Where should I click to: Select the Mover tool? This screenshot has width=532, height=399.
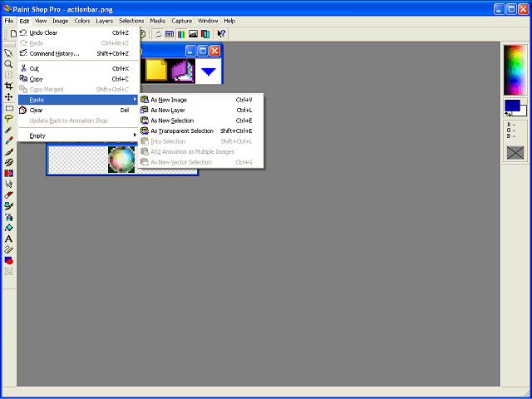(x=9, y=97)
